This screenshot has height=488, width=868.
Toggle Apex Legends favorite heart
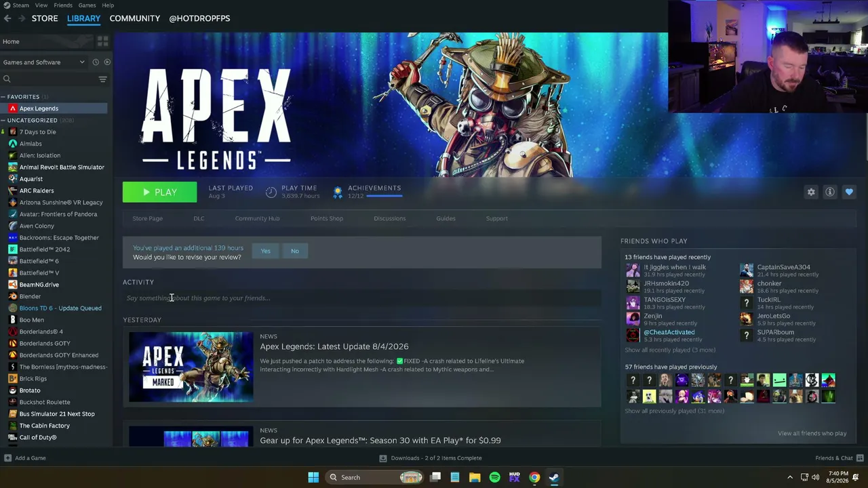[849, 192]
